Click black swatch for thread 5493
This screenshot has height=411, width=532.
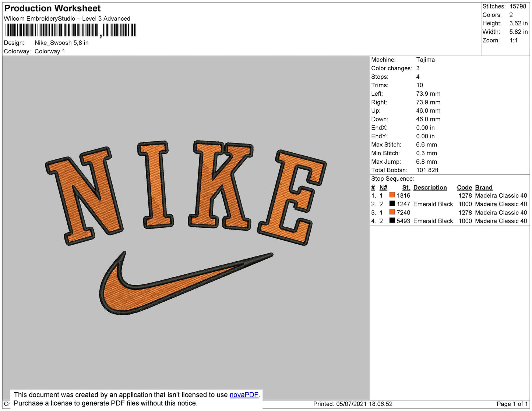click(x=392, y=220)
